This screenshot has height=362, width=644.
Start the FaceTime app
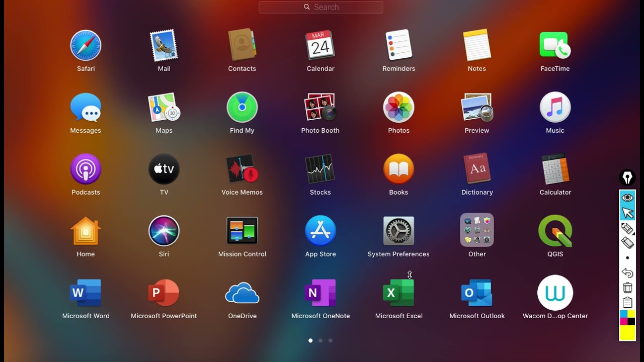click(x=555, y=45)
